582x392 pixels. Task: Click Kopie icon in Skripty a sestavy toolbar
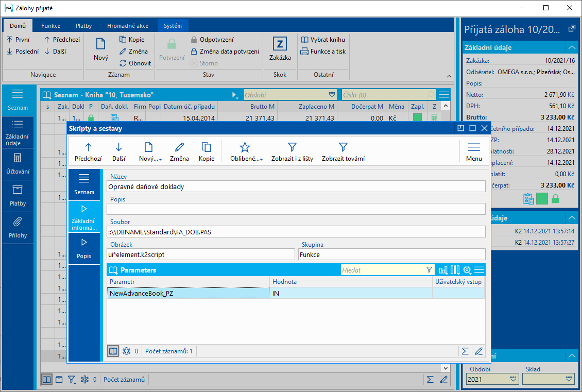[x=207, y=152]
